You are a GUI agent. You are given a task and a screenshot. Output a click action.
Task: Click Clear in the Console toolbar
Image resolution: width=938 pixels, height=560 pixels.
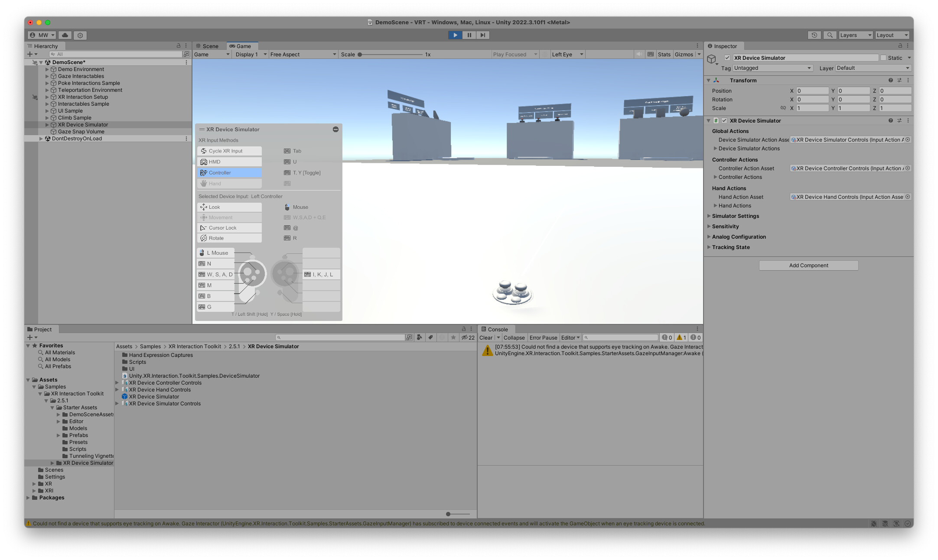[x=486, y=337]
